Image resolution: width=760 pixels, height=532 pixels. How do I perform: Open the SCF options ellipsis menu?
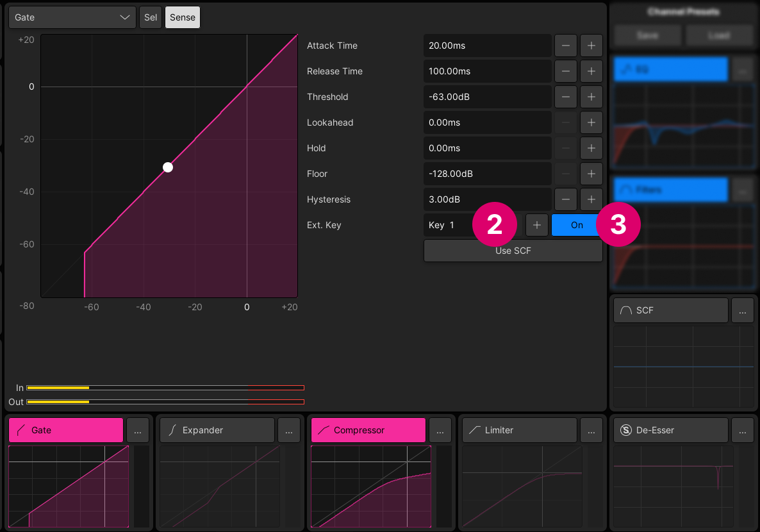point(742,311)
